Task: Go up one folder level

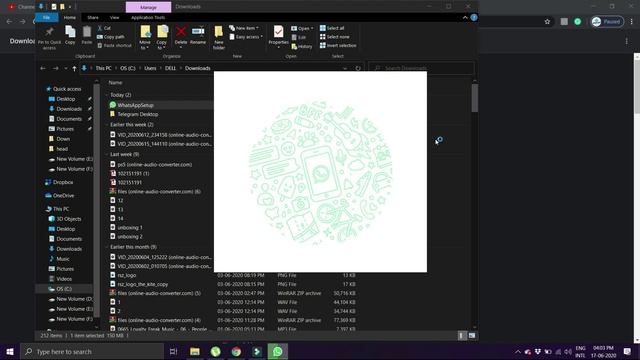Action: (74, 69)
